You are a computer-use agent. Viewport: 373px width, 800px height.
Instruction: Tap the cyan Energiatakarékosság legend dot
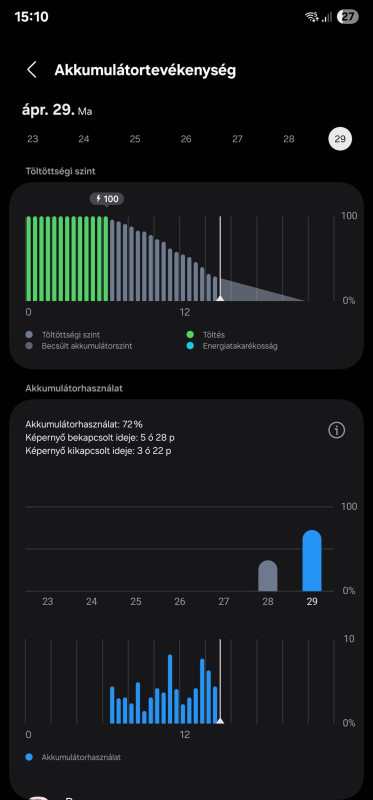[190, 346]
